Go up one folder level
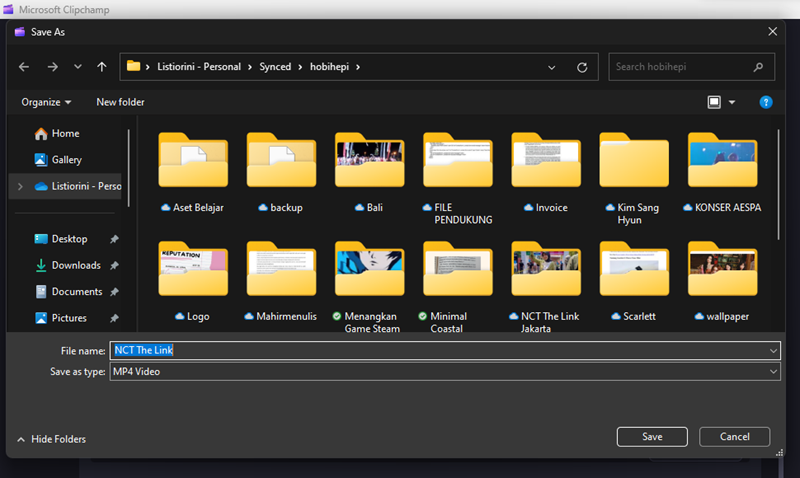 coord(102,67)
